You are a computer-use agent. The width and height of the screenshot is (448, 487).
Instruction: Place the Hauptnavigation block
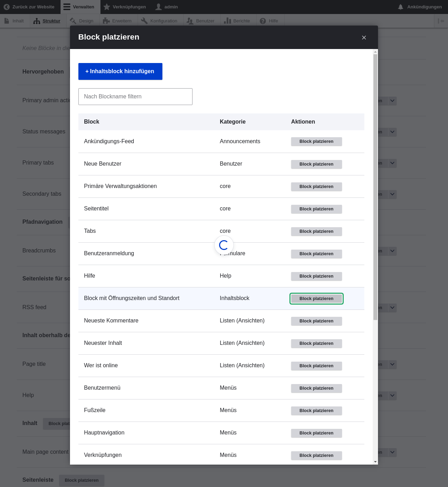(x=316, y=433)
